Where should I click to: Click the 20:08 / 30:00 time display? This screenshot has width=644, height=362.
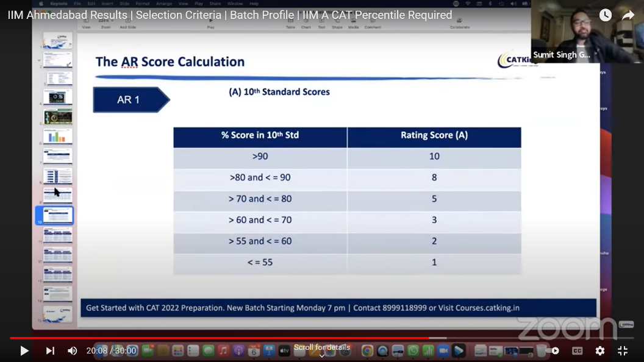coord(111,350)
